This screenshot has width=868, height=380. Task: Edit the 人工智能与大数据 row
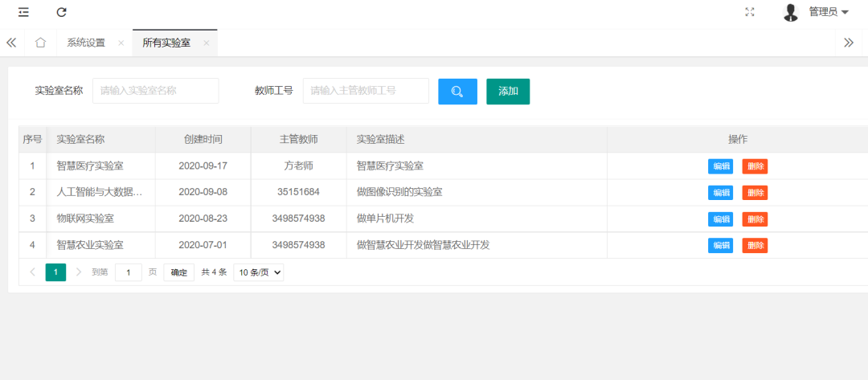[721, 193]
